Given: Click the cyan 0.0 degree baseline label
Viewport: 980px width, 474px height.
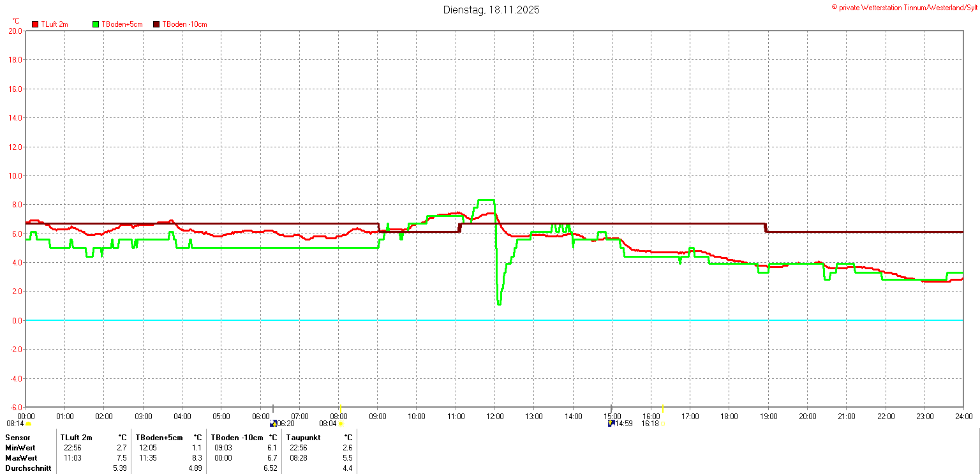Looking at the screenshot, I should click(x=15, y=320).
